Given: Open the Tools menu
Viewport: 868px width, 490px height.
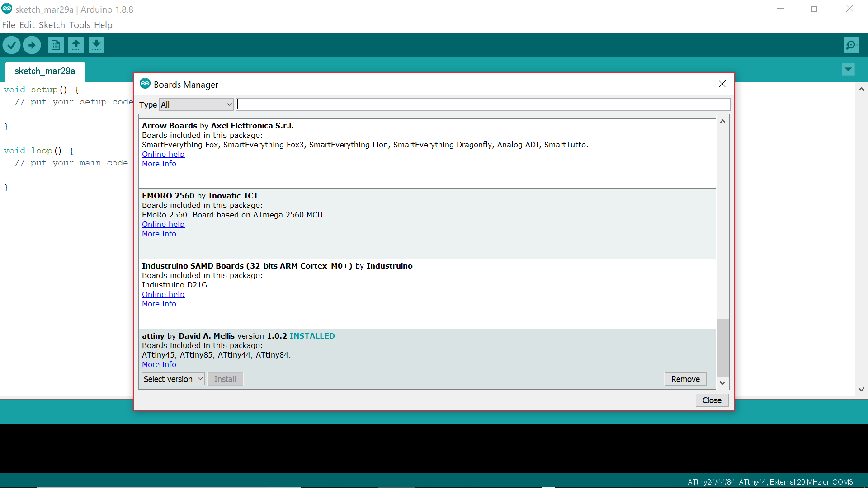Looking at the screenshot, I should [x=80, y=25].
